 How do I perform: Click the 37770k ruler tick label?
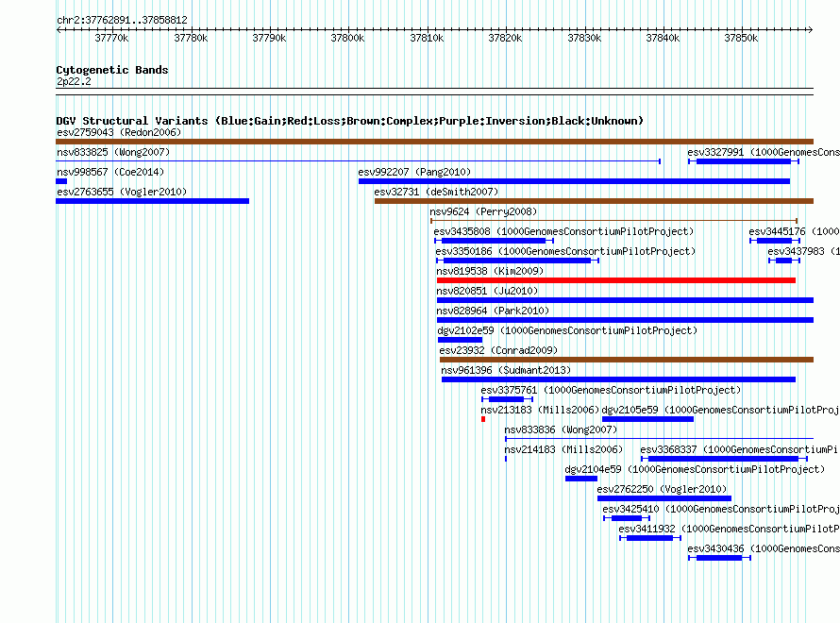point(111,38)
